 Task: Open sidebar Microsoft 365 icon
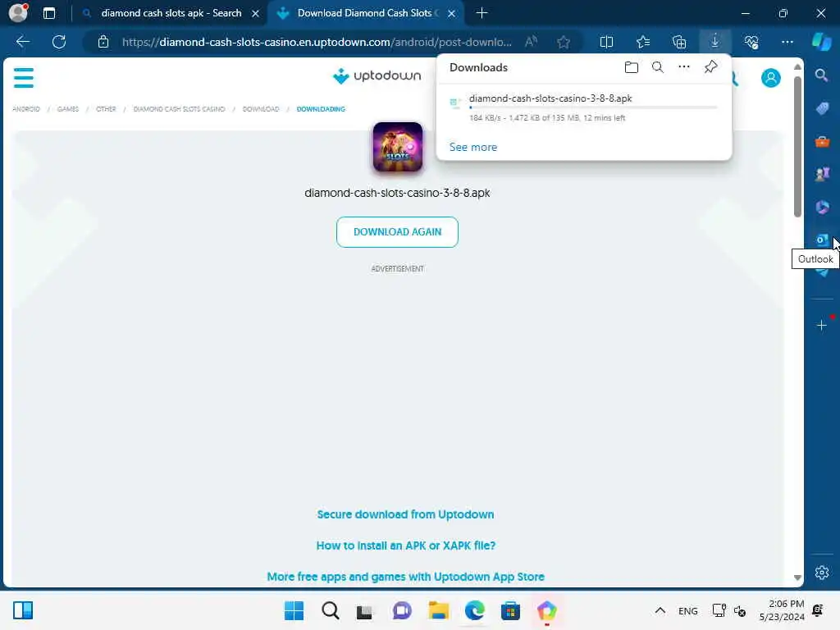822,207
